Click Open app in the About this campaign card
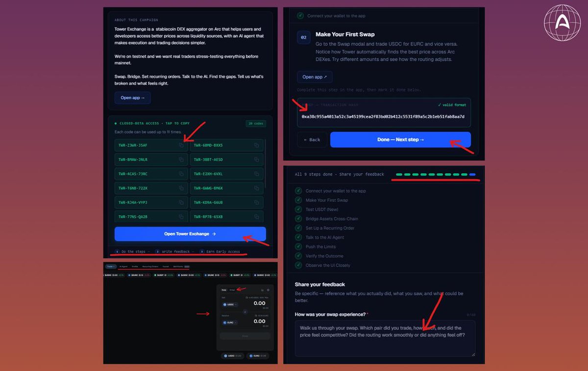588x371 pixels. pyautogui.click(x=133, y=98)
